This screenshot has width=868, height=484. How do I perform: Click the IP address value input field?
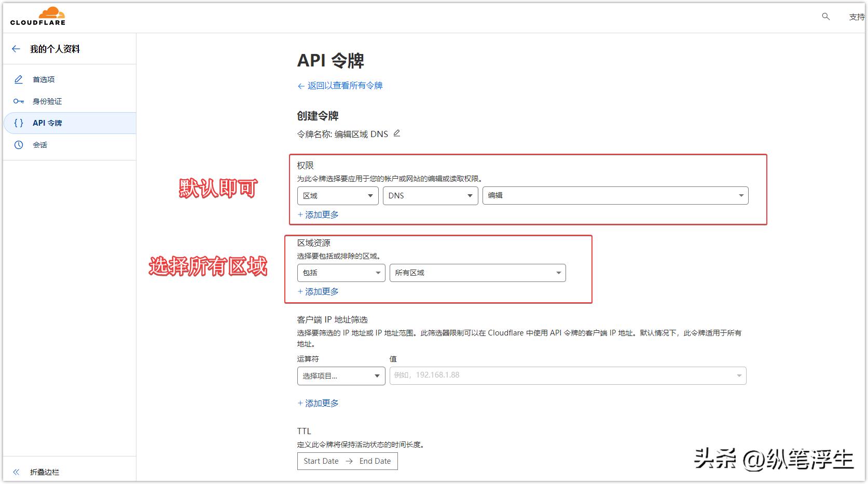566,375
